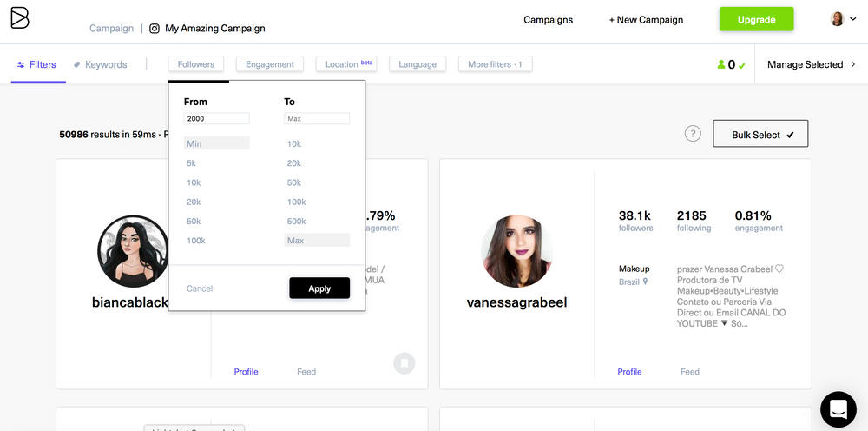Select 100k in To column
The height and width of the screenshot is (431, 868).
pos(296,202)
